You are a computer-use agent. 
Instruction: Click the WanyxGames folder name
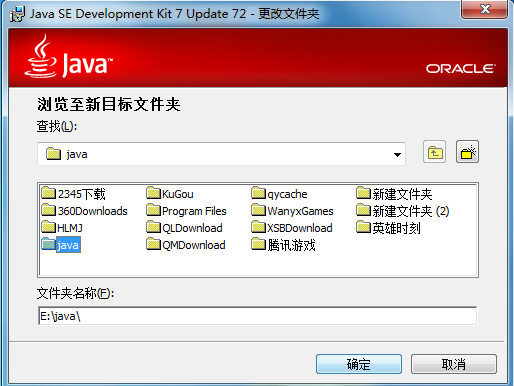300,211
